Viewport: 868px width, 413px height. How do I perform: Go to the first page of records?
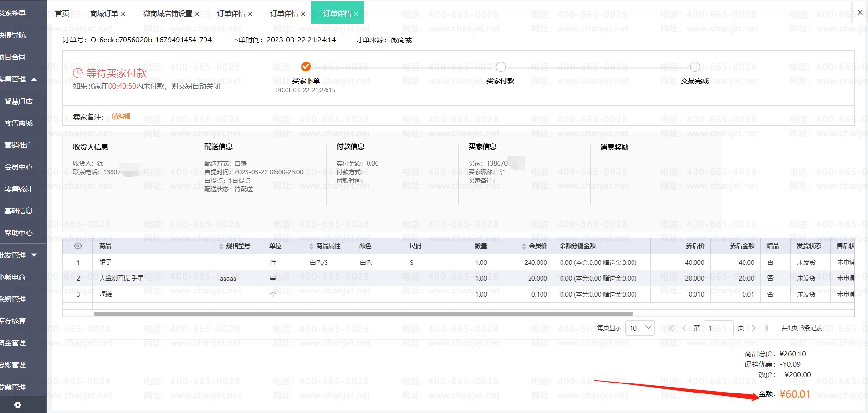672,328
